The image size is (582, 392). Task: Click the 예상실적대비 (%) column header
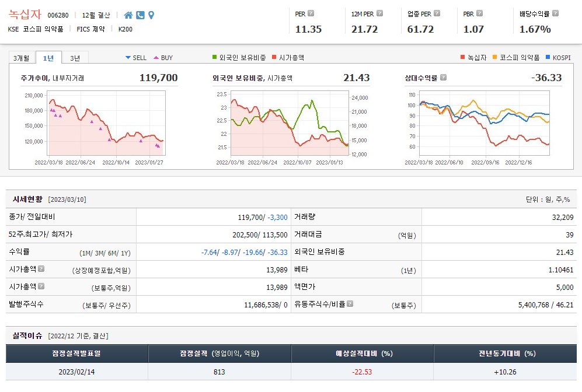click(x=363, y=353)
